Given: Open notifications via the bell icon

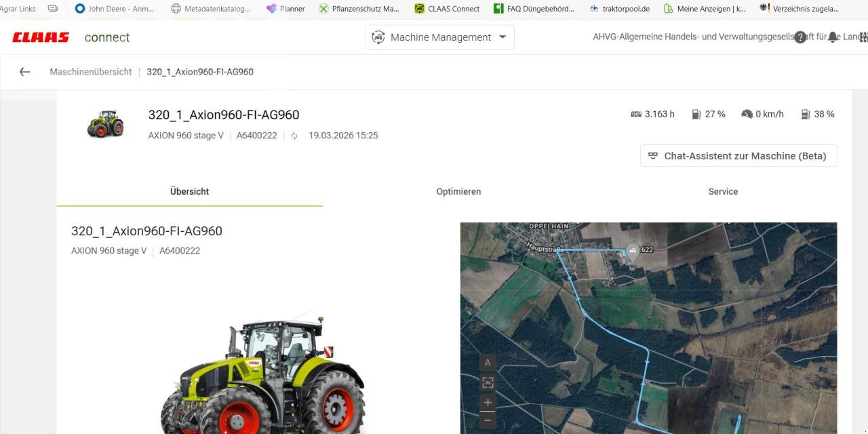Looking at the screenshot, I should [834, 37].
